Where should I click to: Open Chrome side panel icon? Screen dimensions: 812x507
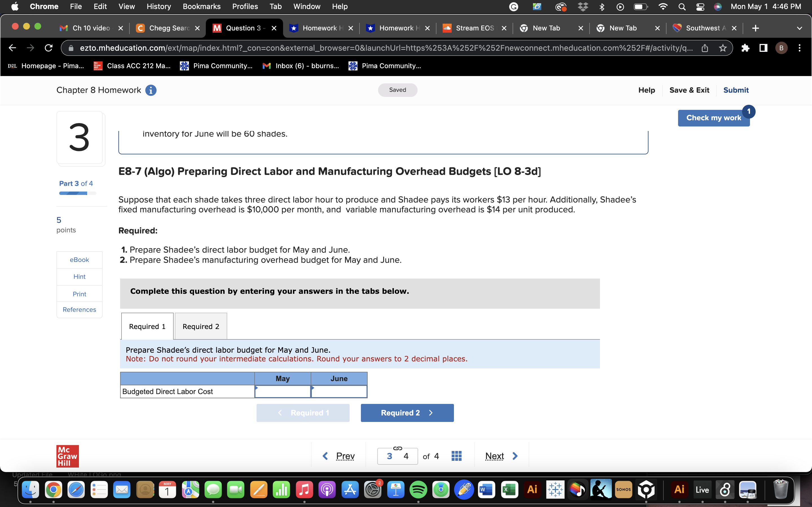pos(763,48)
